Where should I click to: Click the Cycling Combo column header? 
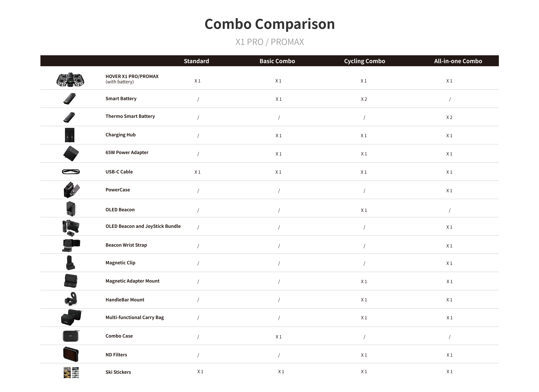pyautogui.click(x=365, y=61)
